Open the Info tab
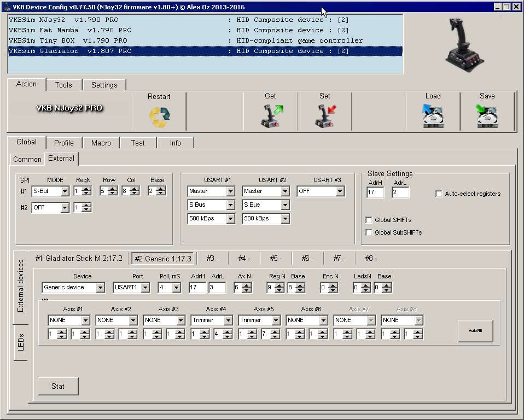The width and height of the screenshot is (524, 420). coord(175,143)
